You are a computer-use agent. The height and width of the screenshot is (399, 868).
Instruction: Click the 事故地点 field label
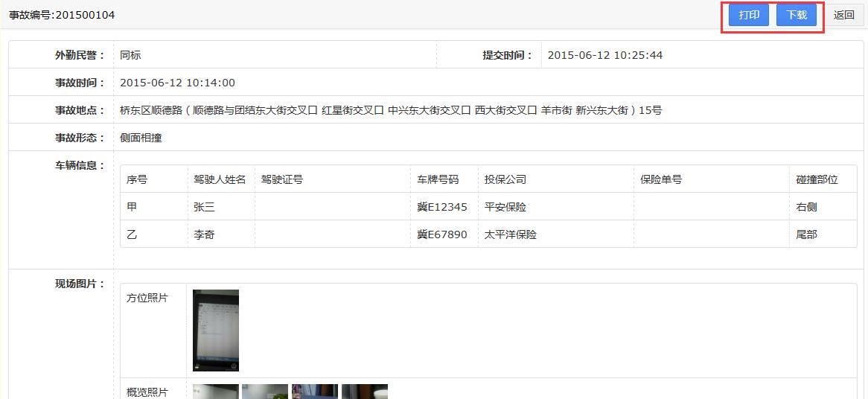tap(80, 110)
